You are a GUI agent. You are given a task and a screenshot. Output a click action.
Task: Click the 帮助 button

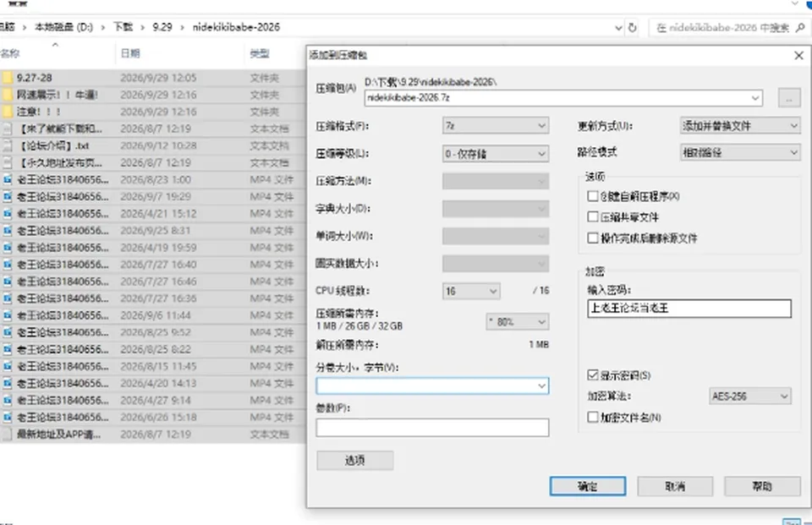[762, 486]
